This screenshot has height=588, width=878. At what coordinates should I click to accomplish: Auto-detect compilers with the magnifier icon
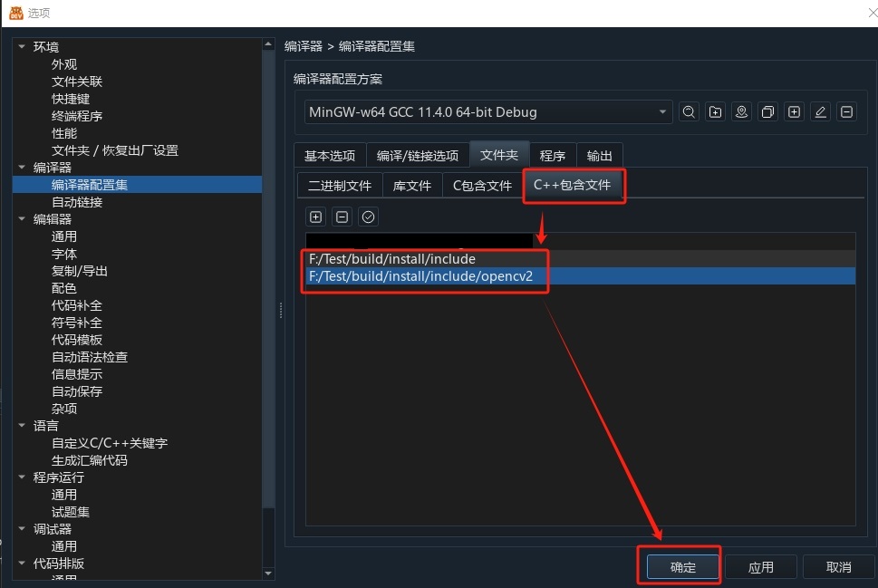click(689, 111)
